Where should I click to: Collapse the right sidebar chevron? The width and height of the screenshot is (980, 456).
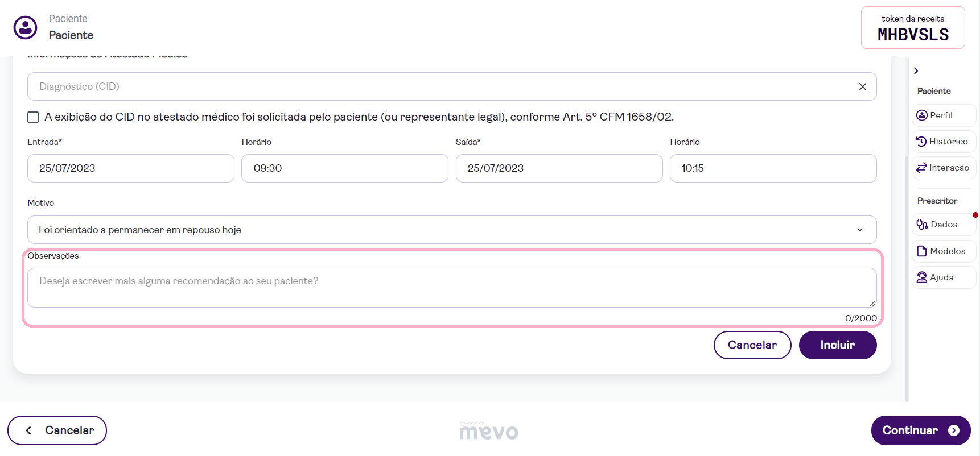click(916, 71)
